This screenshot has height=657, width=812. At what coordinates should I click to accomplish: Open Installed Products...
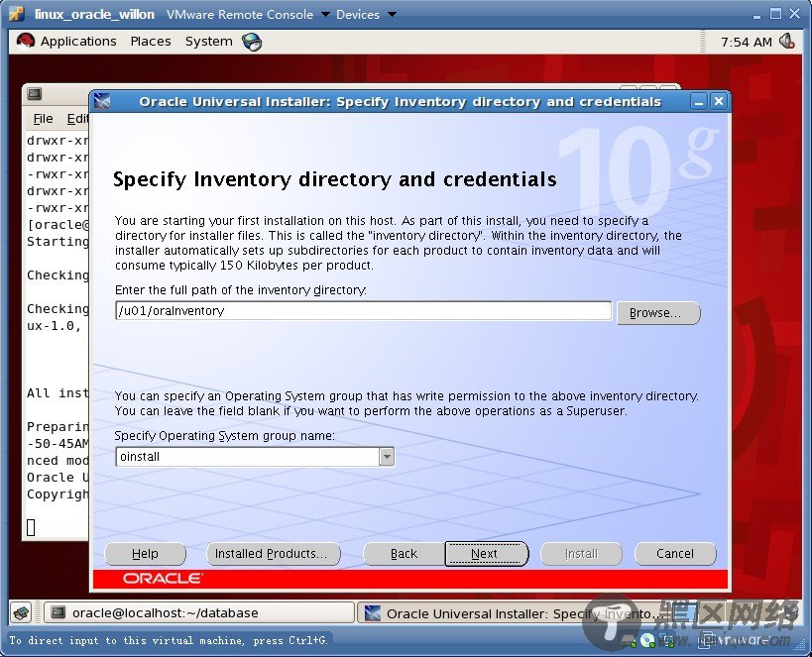pos(274,554)
